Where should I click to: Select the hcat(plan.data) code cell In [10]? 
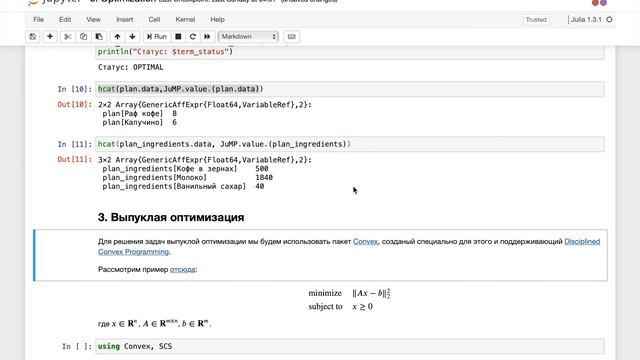click(350, 89)
